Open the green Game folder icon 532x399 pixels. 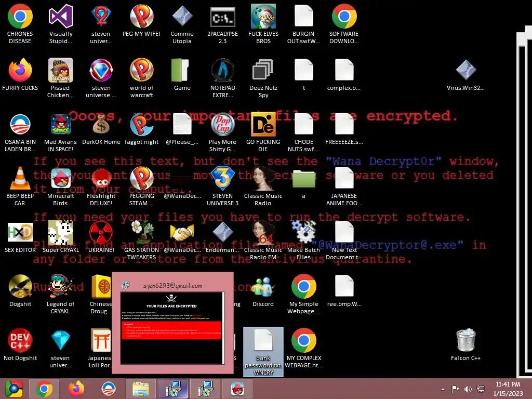180,70
